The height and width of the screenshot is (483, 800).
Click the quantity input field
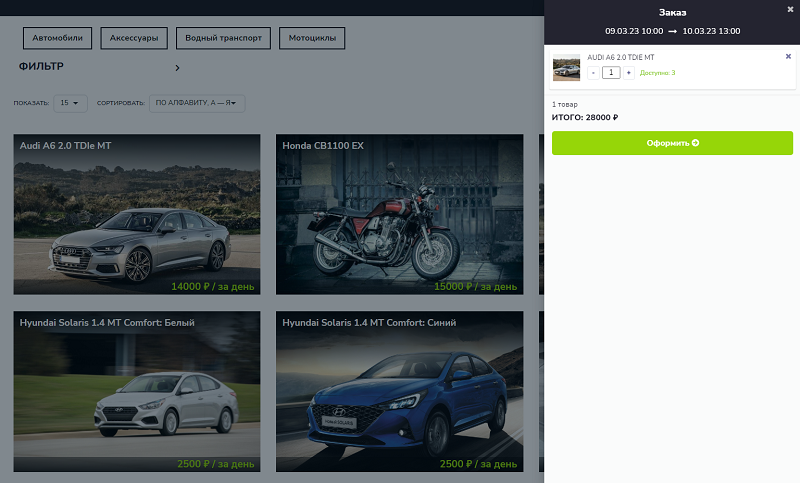coord(611,73)
